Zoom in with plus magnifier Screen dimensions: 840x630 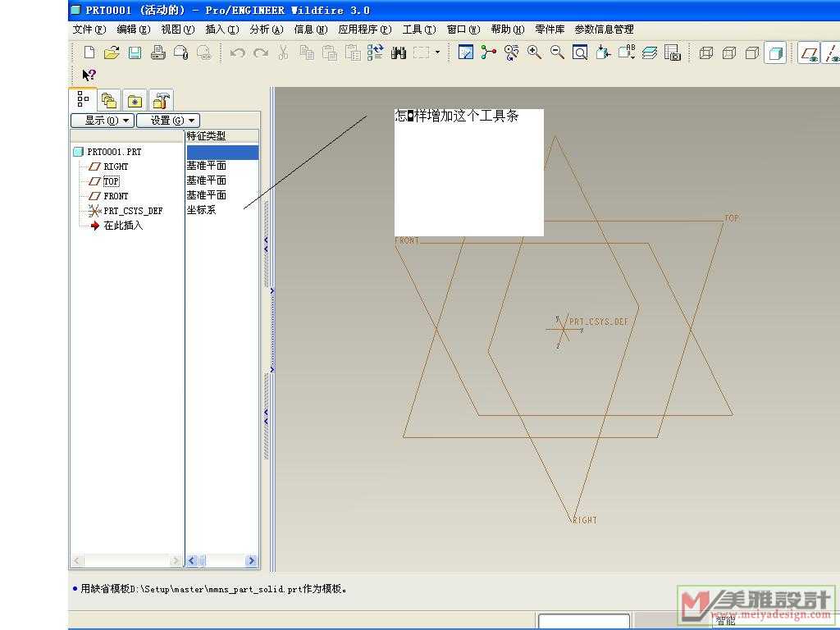[534, 52]
